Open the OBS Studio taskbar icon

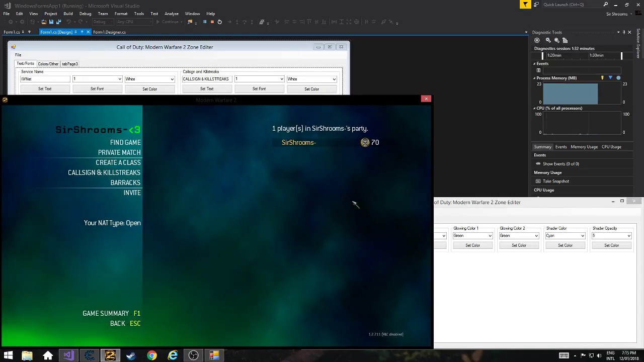193,355
